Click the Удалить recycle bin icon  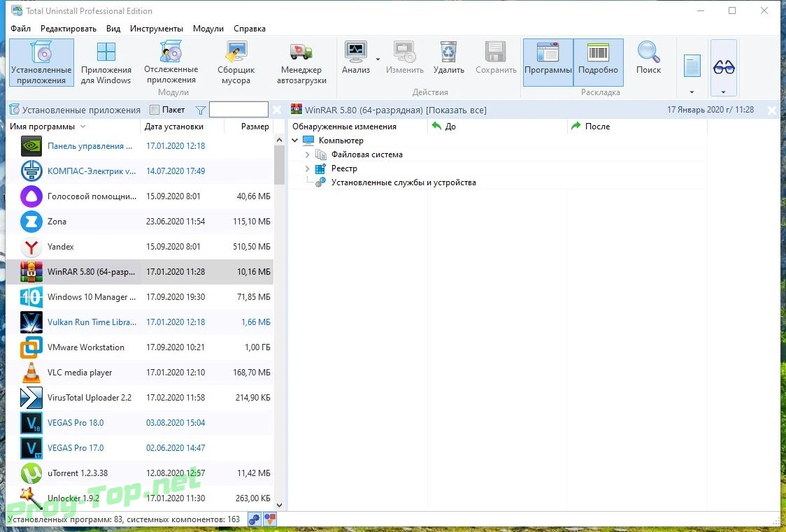[448, 51]
